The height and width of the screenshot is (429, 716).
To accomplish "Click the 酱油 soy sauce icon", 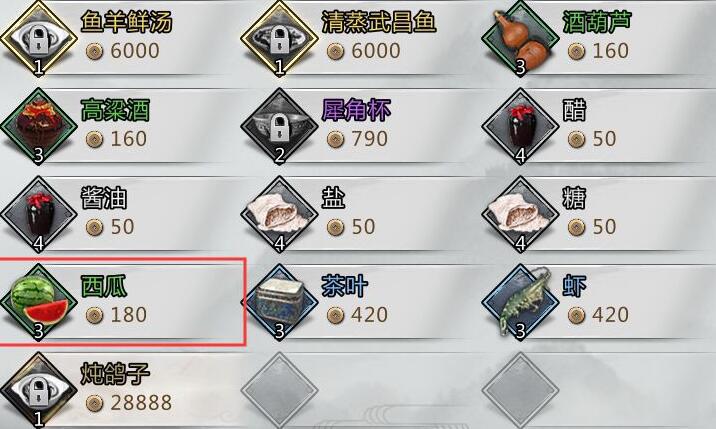I will tap(38, 214).
